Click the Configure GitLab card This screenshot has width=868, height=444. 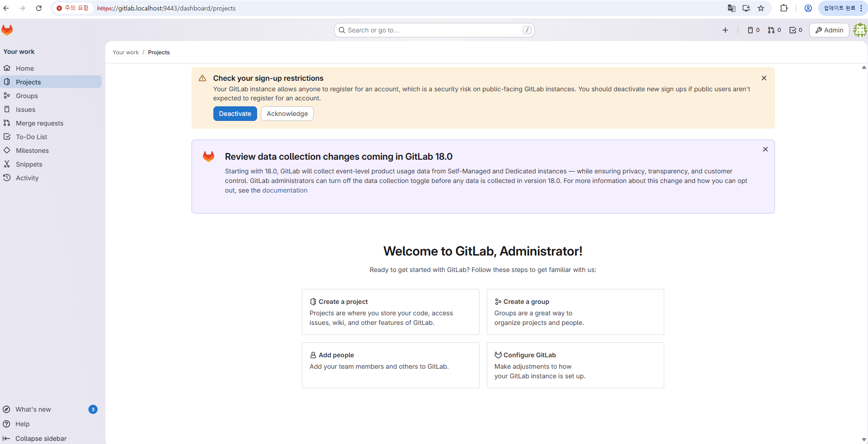coord(575,366)
